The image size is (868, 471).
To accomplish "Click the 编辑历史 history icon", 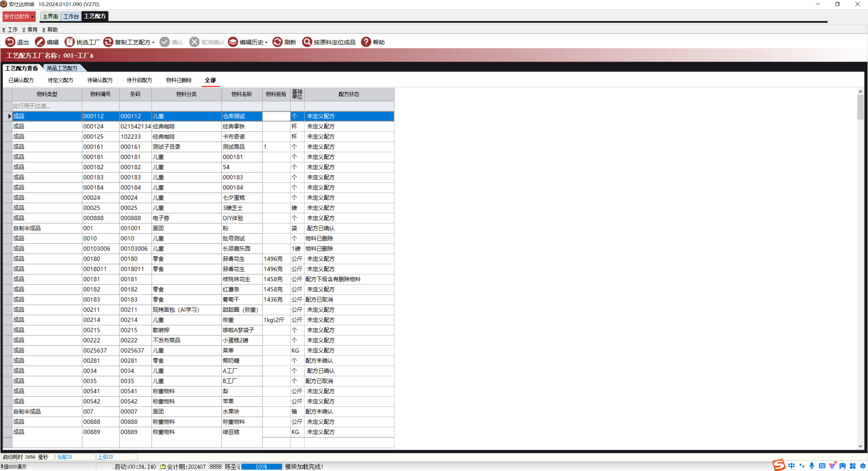I will [233, 42].
